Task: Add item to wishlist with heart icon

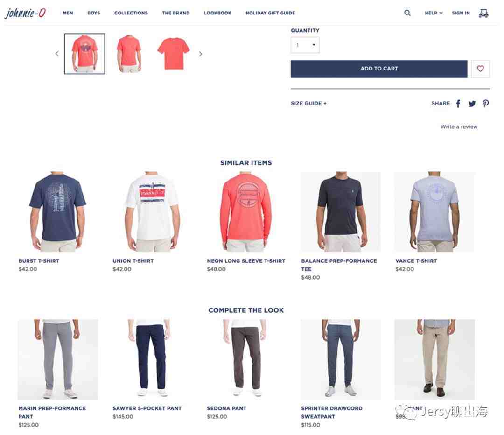Action: [x=480, y=69]
